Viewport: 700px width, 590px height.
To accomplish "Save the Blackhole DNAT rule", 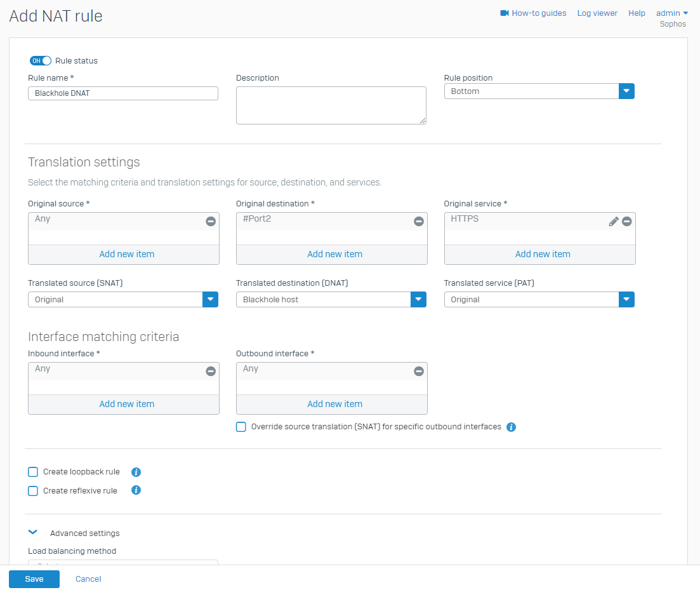I will click(34, 579).
